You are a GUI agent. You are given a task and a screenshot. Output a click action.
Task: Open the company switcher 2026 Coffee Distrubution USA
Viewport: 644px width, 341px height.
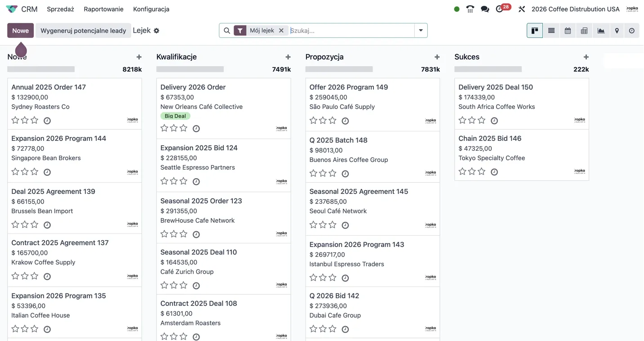point(575,9)
